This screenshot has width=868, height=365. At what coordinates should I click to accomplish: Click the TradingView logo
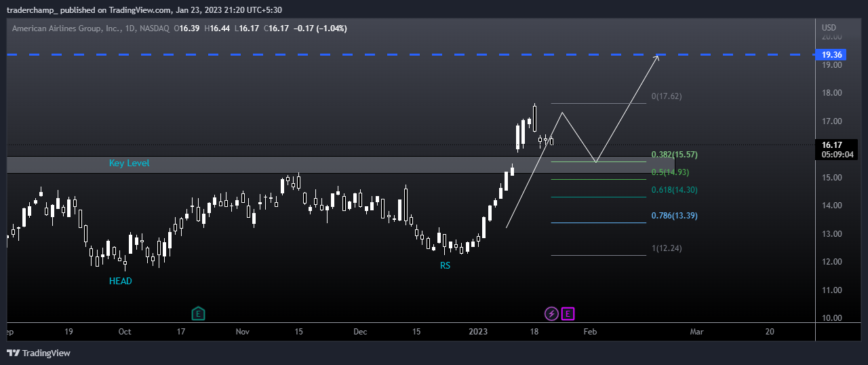[x=39, y=353]
